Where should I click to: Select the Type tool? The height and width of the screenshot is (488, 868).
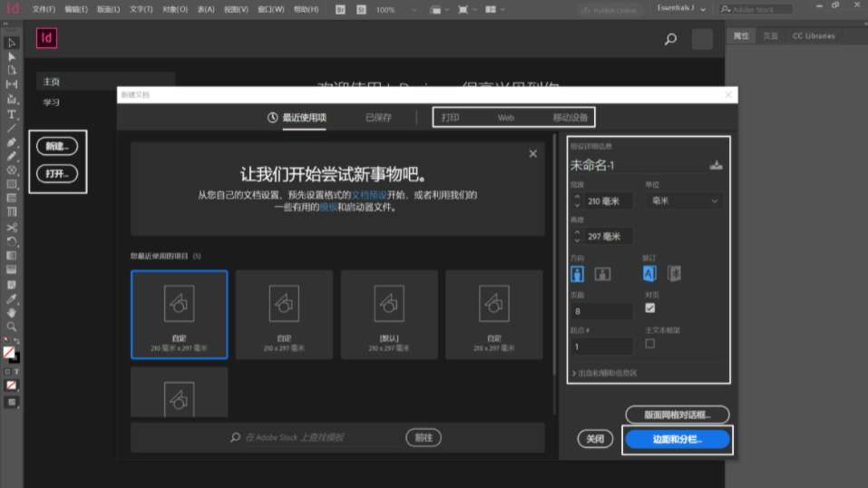[12, 114]
